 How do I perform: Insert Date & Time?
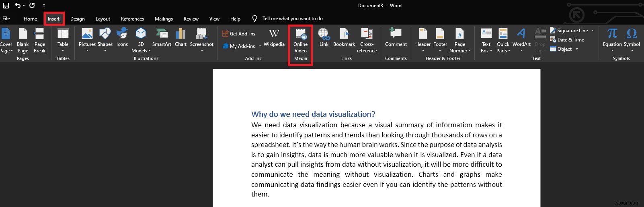(567, 40)
